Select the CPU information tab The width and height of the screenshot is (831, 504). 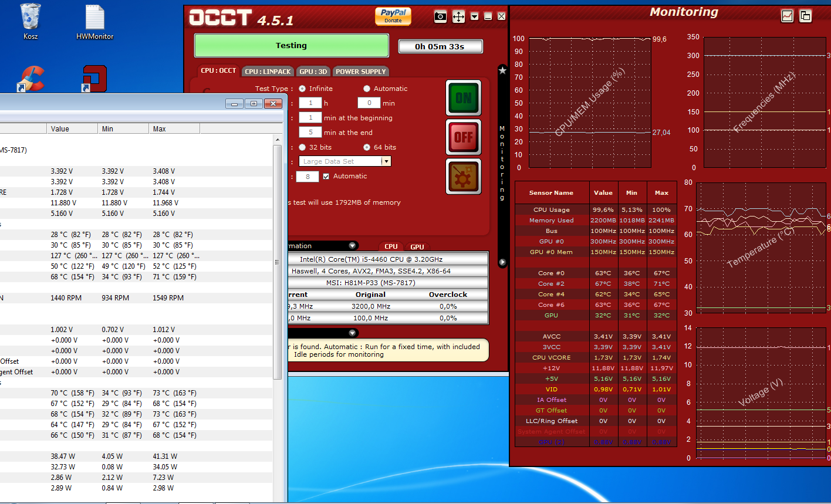point(391,247)
